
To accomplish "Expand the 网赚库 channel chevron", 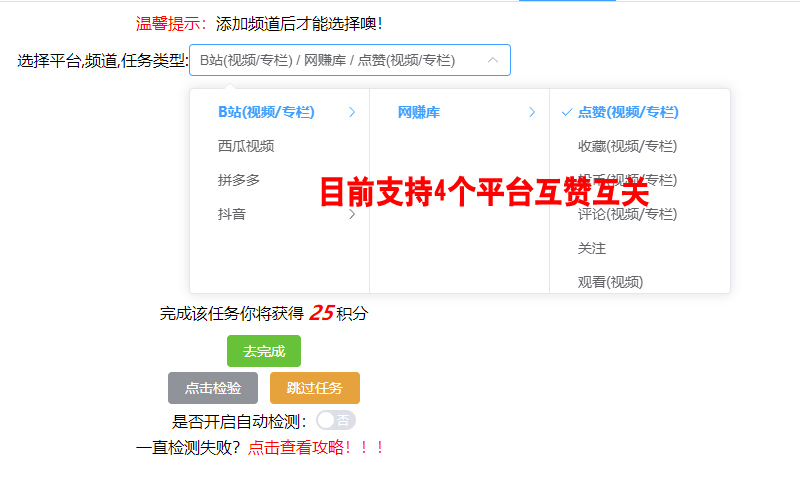I will point(532,112).
